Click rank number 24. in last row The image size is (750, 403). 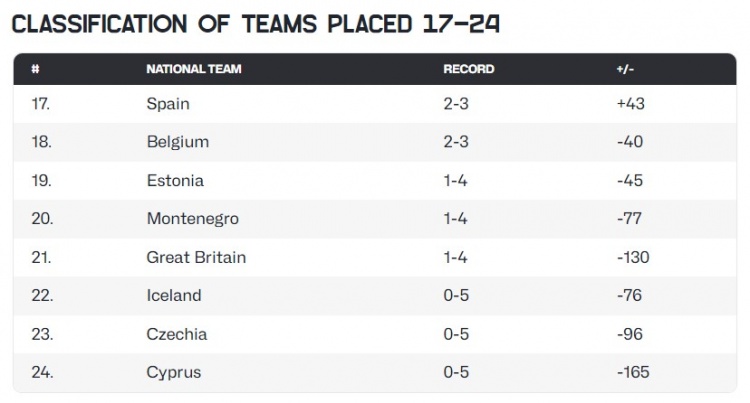[x=42, y=372]
